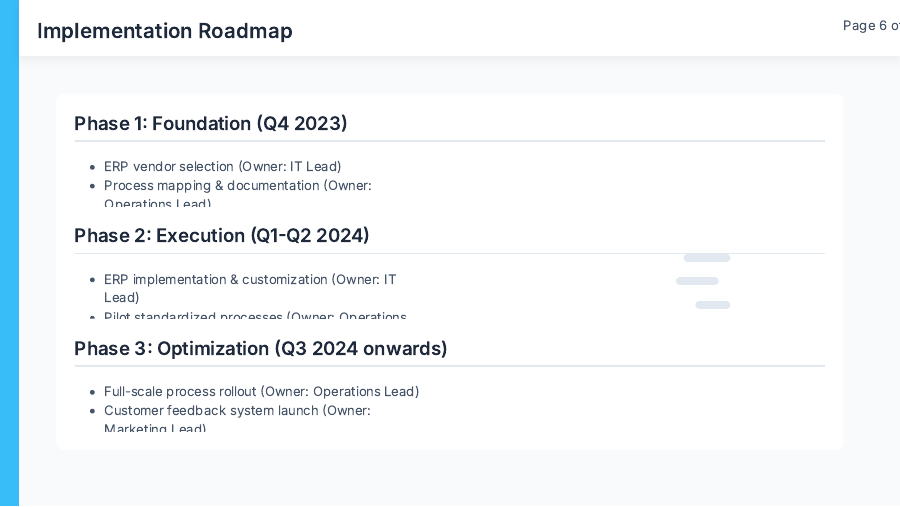The width and height of the screenshot is (900, 507).
Task: Click ERP implementation & customization bullet text
Action: 250,280
